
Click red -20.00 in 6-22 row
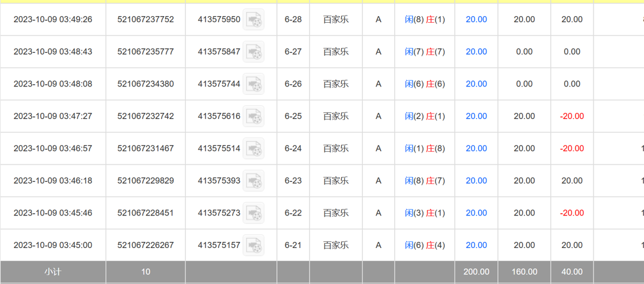coord(572,213)
